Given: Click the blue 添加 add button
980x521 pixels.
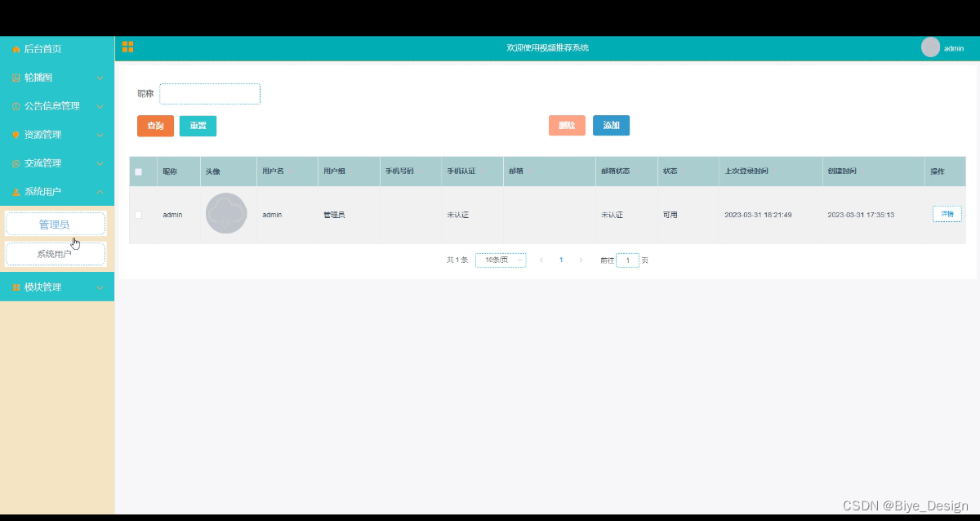Looking at the screenshot, I should point(611,126).
